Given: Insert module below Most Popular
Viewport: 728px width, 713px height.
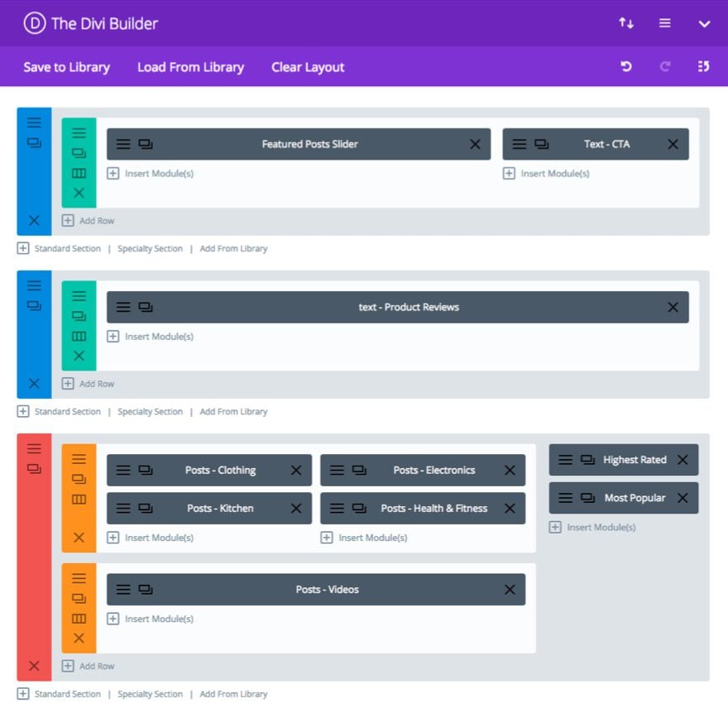Looking at the screenshot, I should (592, 528).
